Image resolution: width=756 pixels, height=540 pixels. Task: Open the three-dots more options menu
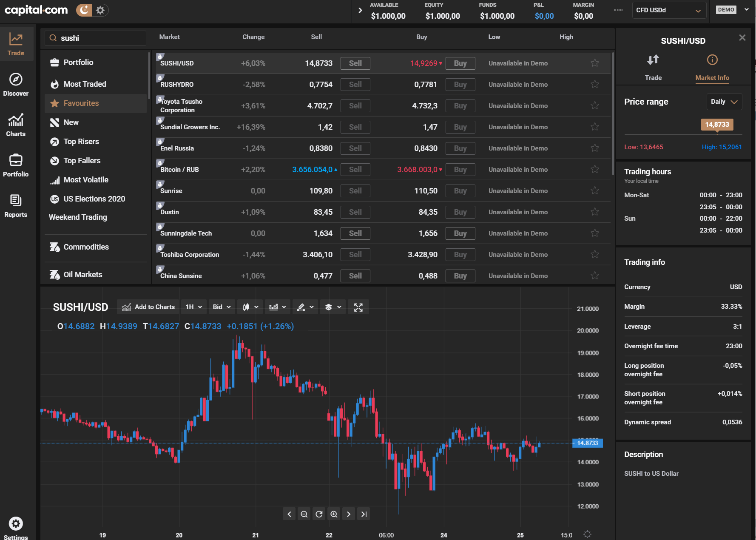pos(618,10)
